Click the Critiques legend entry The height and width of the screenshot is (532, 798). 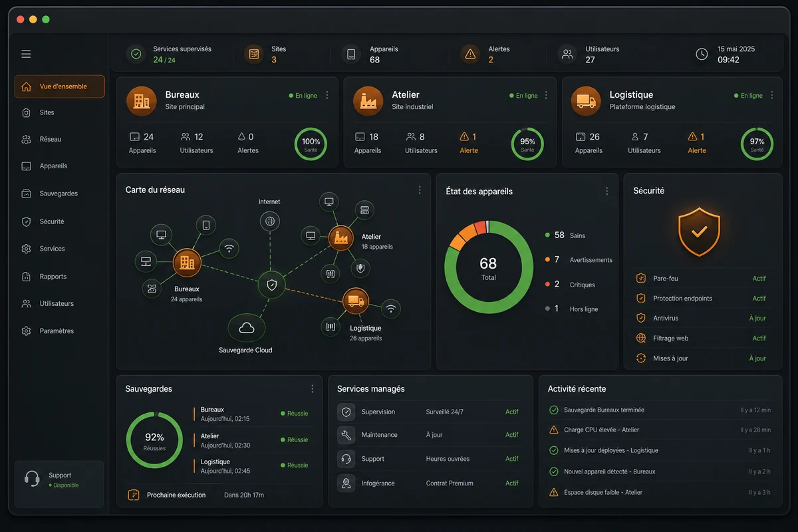click(570, 285)
